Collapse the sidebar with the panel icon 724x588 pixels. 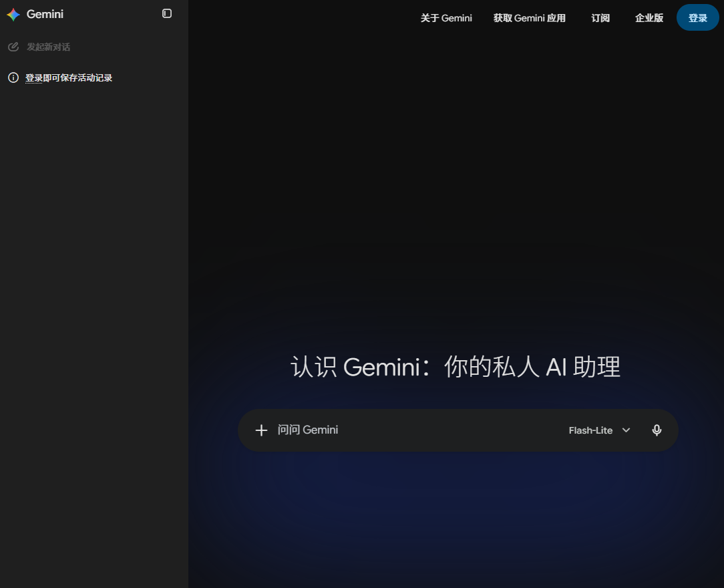point(167,13)
